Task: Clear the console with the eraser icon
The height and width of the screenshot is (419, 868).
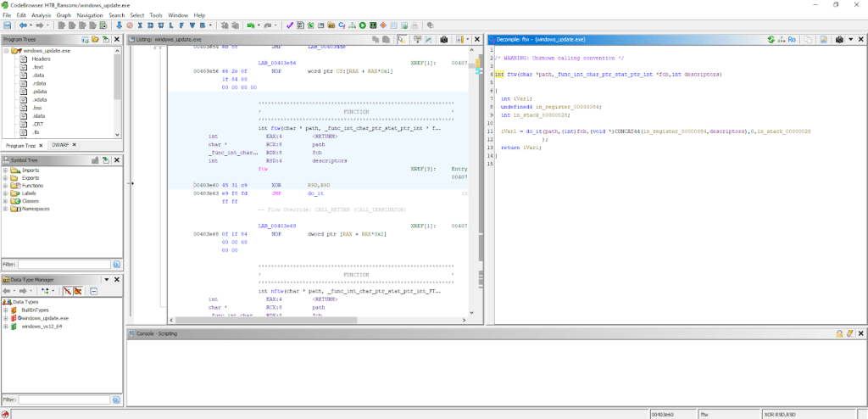Action: coord(851,334)
